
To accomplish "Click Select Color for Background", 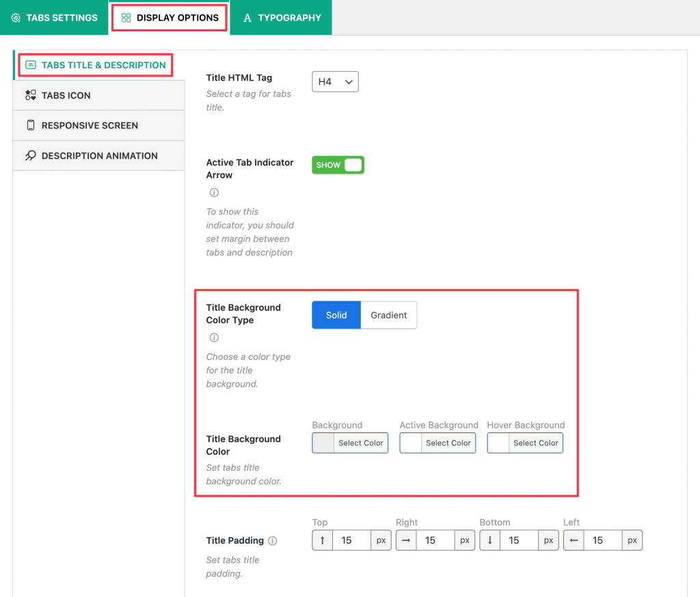I will click(x=361, y=443).
